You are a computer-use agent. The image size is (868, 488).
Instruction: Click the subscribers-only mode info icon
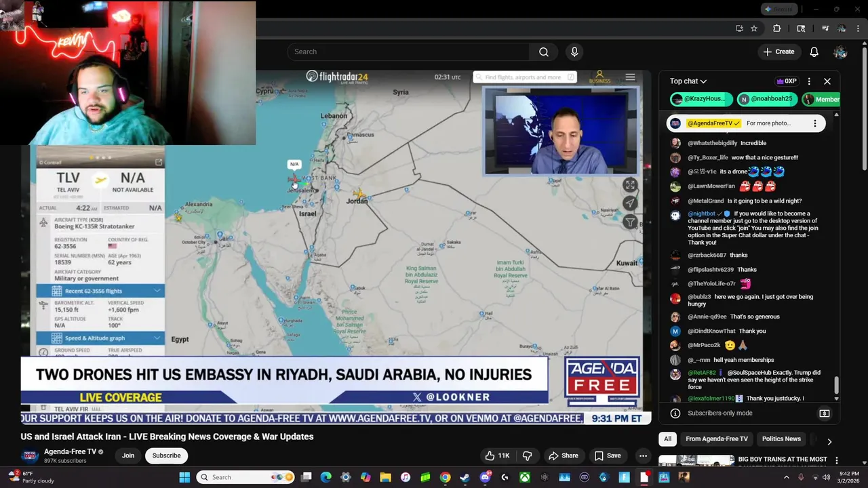pyautogui.click(x=675, y=413)
